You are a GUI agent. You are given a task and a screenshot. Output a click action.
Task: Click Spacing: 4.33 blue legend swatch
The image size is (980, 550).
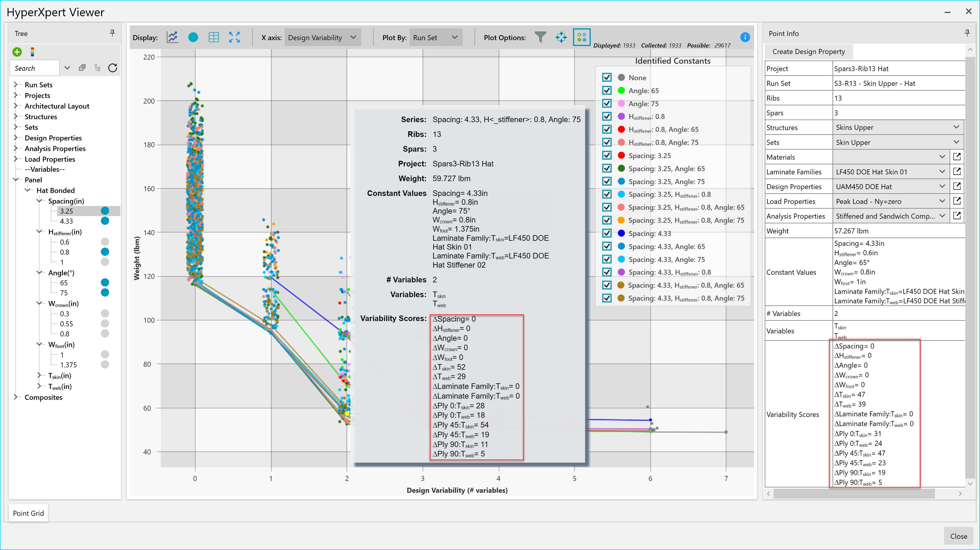tap(621, 233)
